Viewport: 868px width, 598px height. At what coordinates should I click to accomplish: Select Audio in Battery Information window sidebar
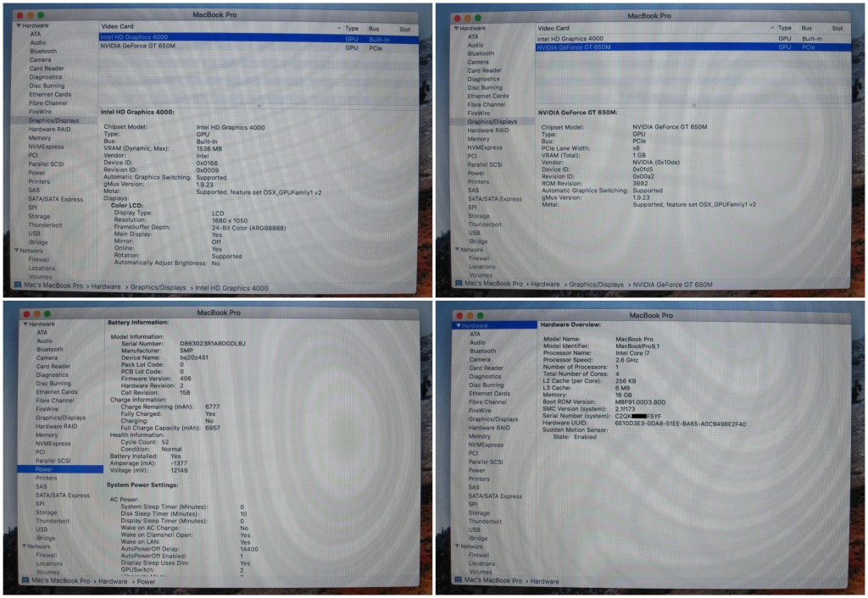click(x=44, y=341)
